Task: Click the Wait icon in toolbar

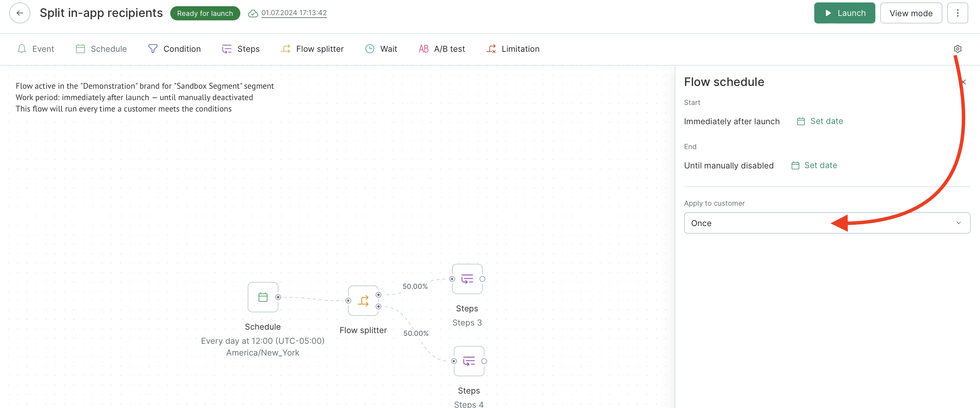Action: tap(370, 49)
